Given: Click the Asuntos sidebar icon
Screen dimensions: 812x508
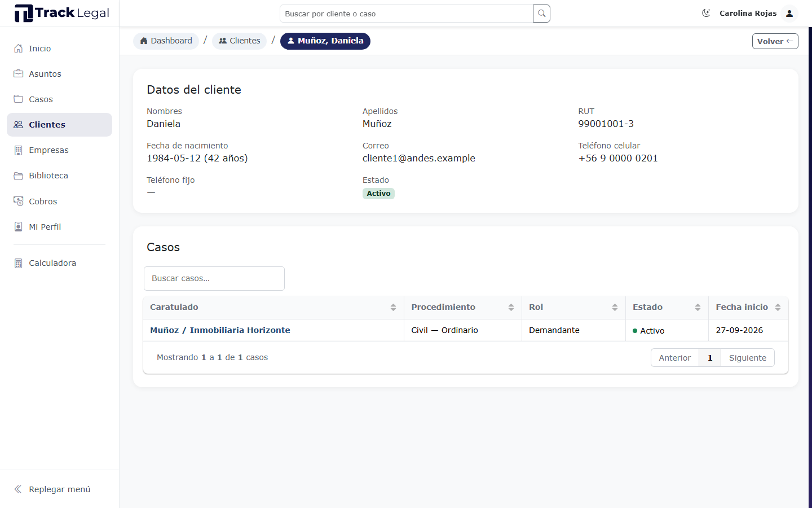Looking at the screenshot, I should pos(19,74).
